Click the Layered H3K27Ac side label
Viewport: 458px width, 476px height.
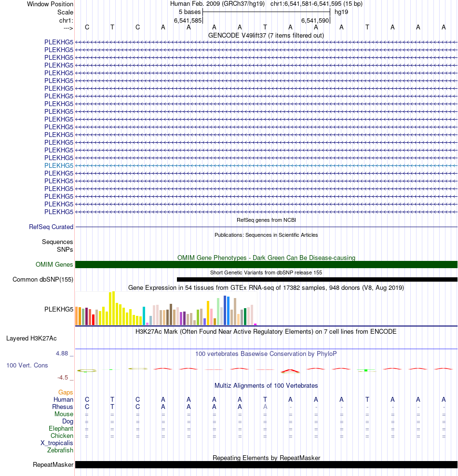click(x=31, y=339)
